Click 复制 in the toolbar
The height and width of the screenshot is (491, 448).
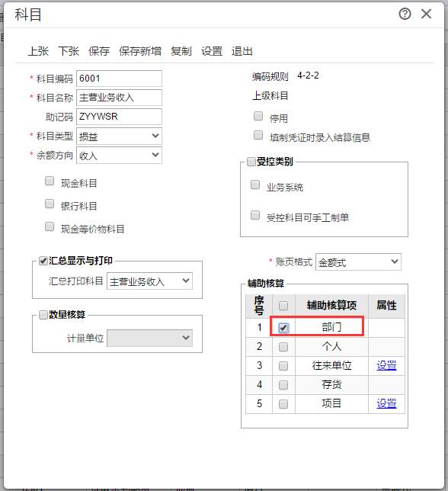click(181, 51)
